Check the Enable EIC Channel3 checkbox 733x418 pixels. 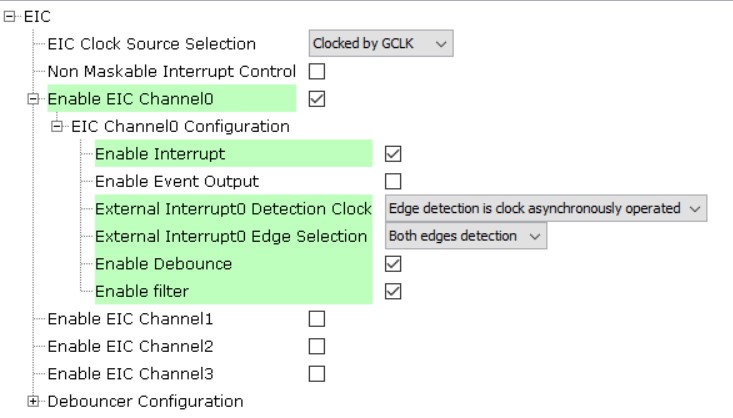317,374
